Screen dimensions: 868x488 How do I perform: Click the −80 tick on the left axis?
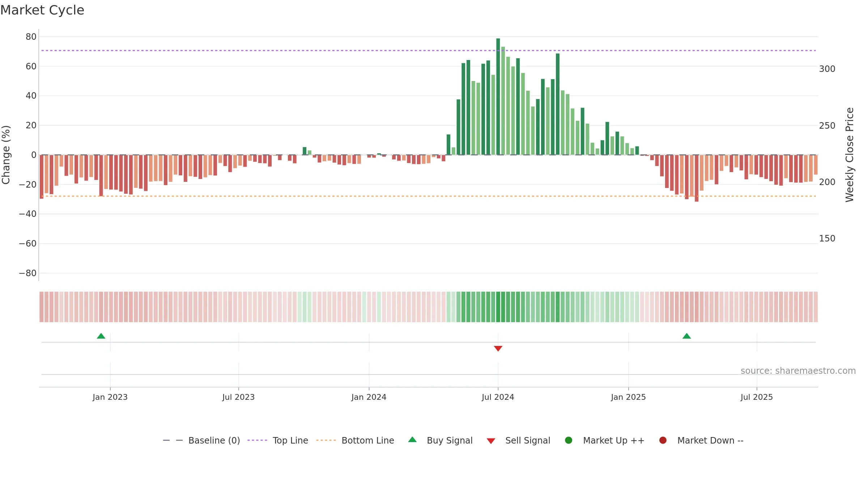(27, 273)
